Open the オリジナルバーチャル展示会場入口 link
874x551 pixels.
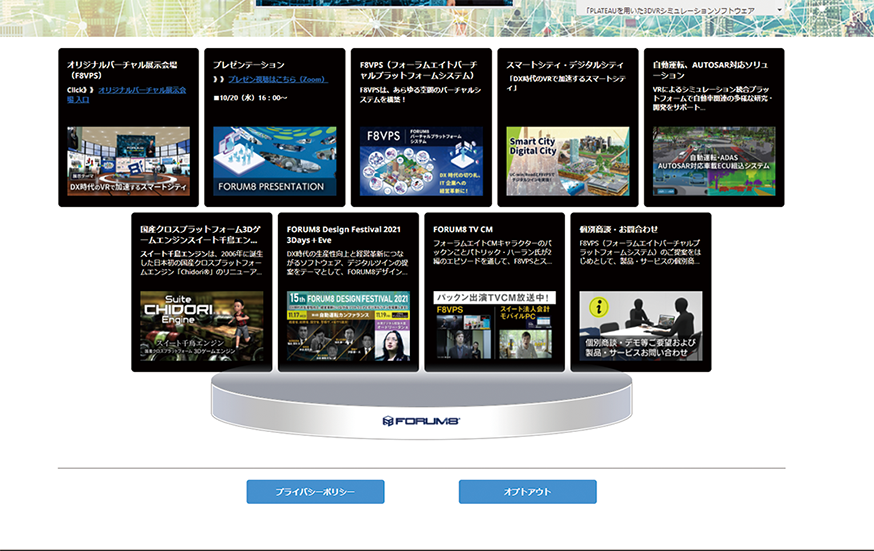point(127,94)
